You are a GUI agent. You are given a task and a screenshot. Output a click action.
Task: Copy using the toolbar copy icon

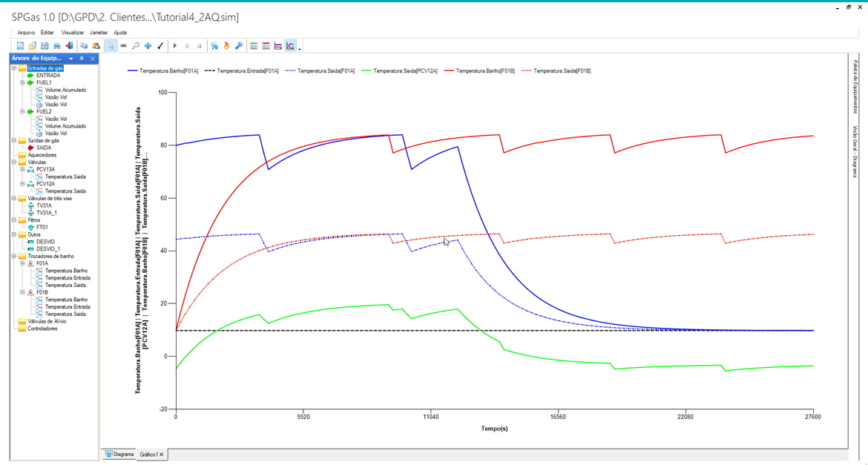pyautogui.click(x=84, y=46)
